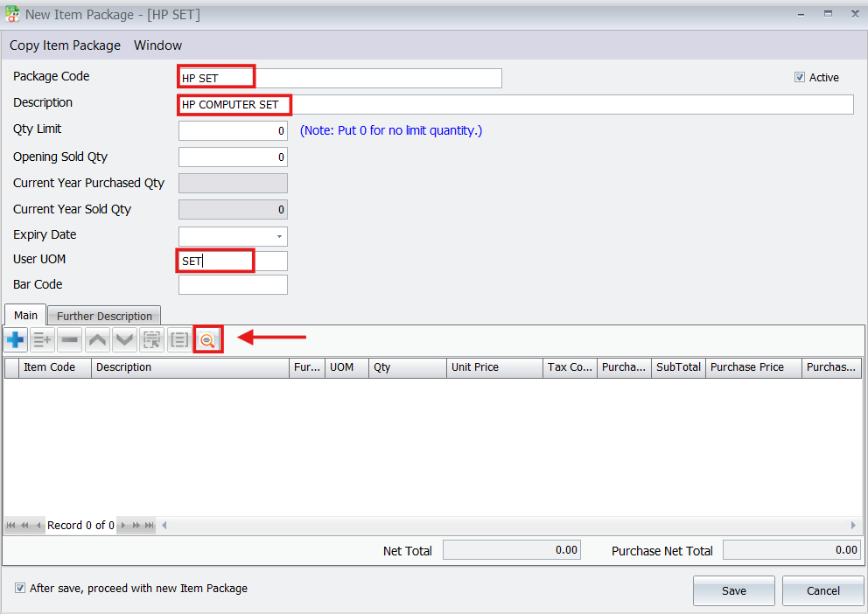Uncheck the Active checkbox
868x614 pixels.
(800, 77)
